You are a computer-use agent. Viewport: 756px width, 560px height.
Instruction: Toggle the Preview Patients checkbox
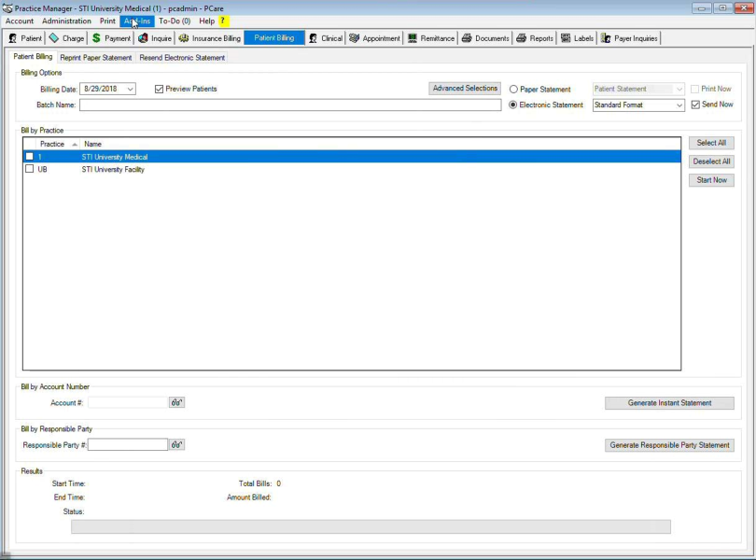point(160,90)
